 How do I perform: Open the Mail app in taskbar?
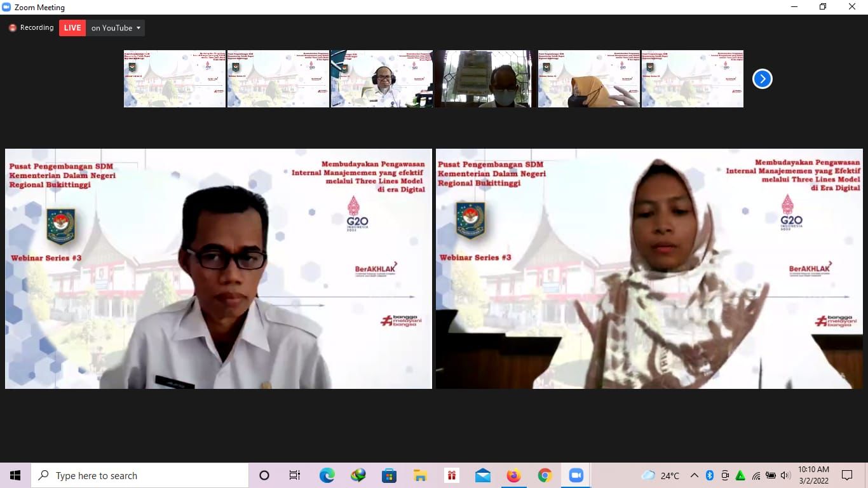(x=482, y=475)
